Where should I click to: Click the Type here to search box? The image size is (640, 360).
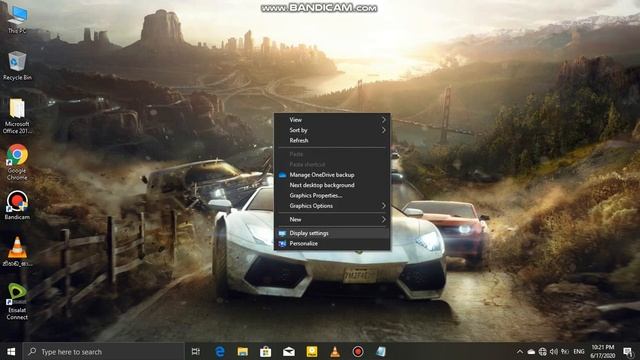104,351
